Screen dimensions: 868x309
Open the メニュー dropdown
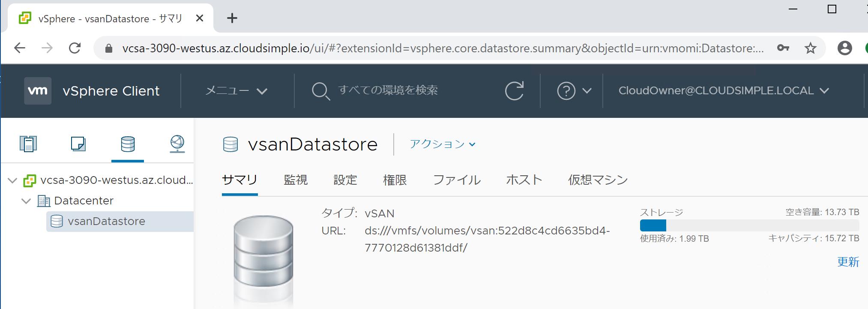pyautogui.click(x=236, y=91)
